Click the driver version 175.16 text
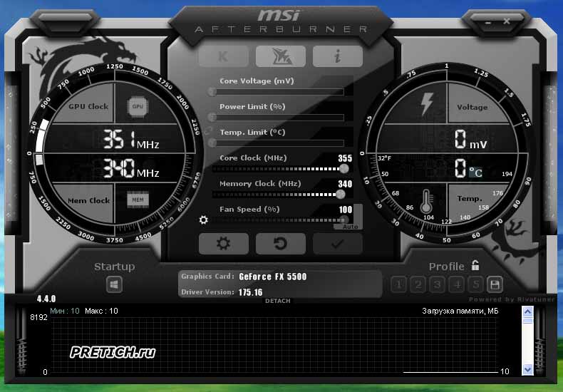The height and width of the screenshot is (392, 563). point(251,292)
